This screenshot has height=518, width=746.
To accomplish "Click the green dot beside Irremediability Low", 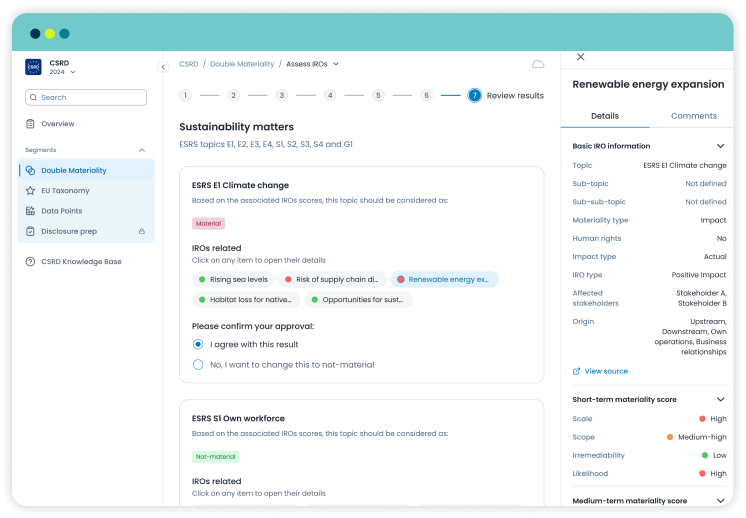I will click(705, 455).
